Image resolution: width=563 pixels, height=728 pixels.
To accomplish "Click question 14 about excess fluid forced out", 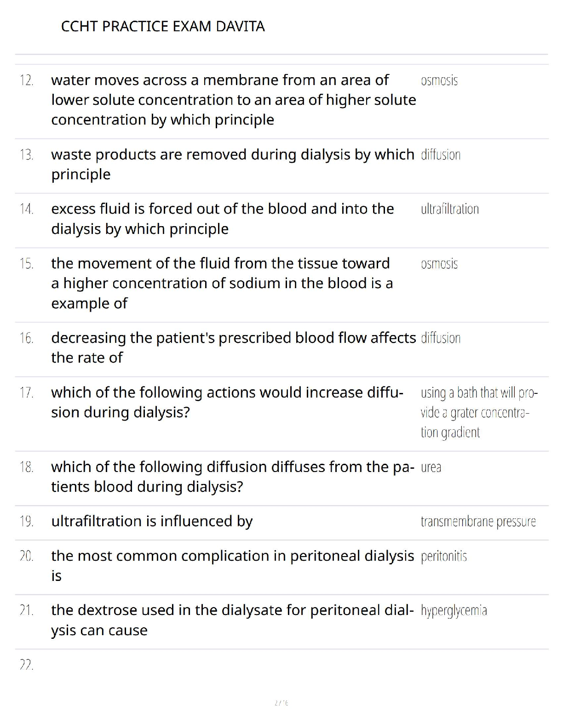I will tap(223, 219).
